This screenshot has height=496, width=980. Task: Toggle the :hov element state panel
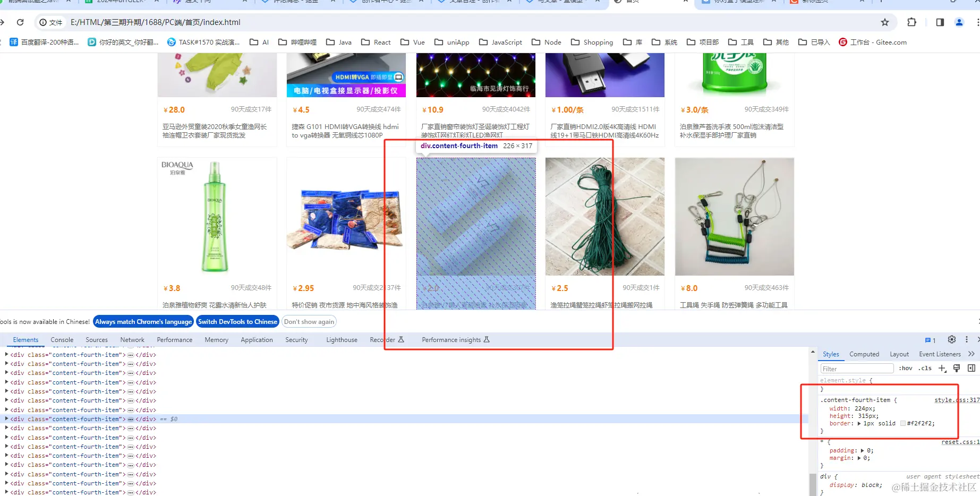pos(906,368)
